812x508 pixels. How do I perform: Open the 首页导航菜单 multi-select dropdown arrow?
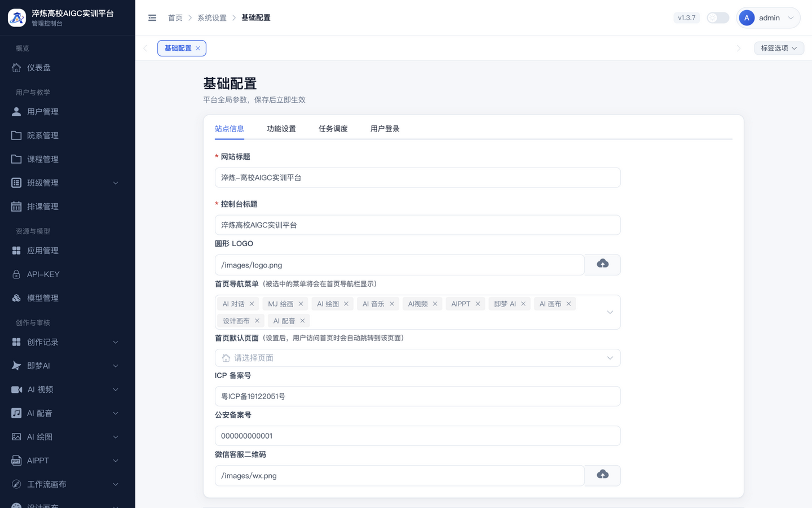pyautogui.click(x=610, y=312)
